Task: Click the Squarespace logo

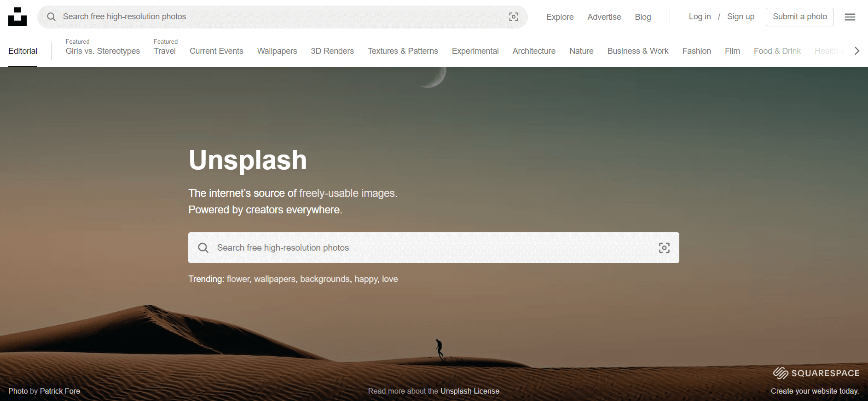Action: pos(816,373)
